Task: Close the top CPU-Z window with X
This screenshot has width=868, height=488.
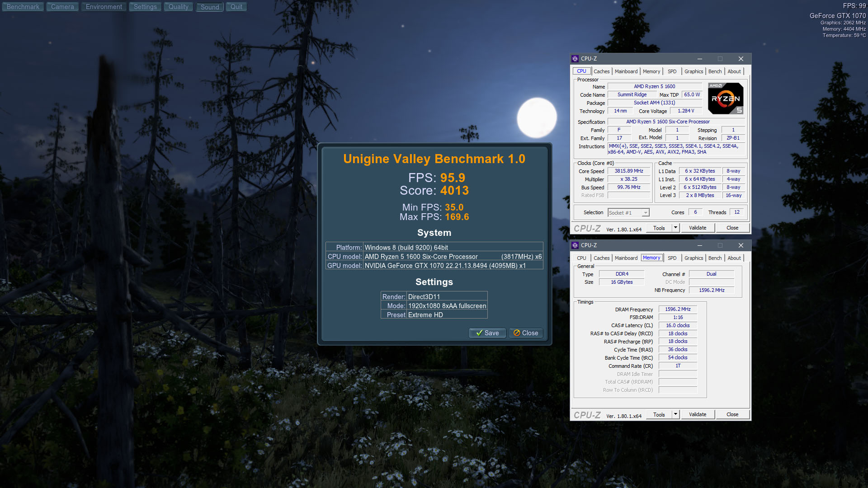Action: point(741,59)
